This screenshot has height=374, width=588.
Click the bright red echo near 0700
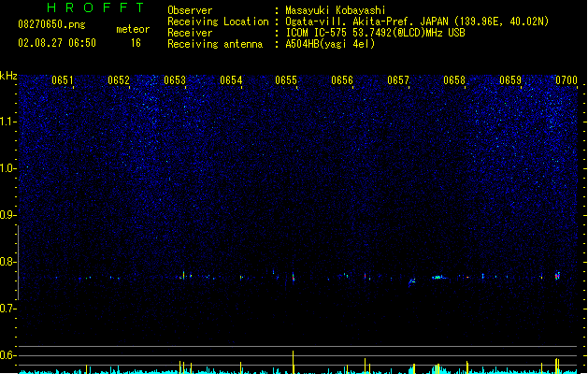(x=558, y=276)
